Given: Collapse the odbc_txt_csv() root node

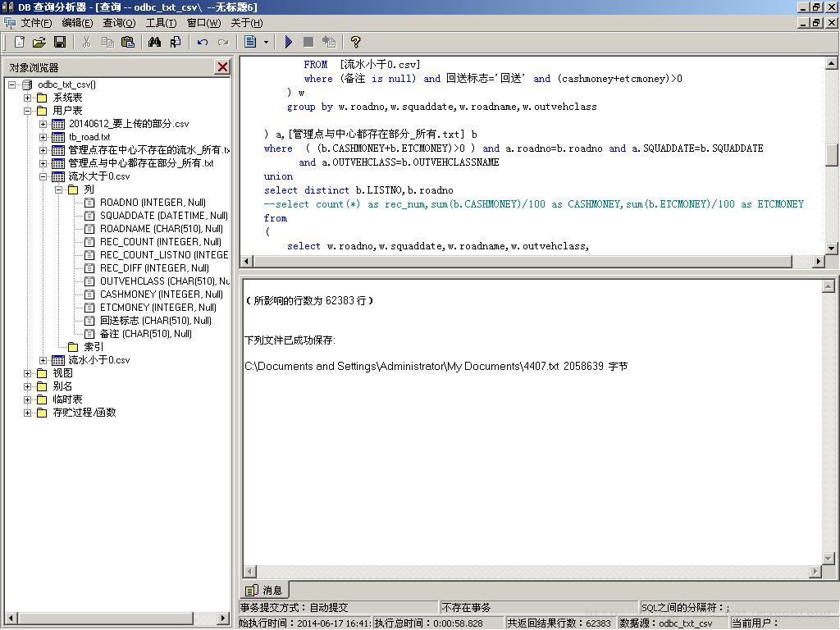Looking at the screenshot, I should [x=11, y=84].
